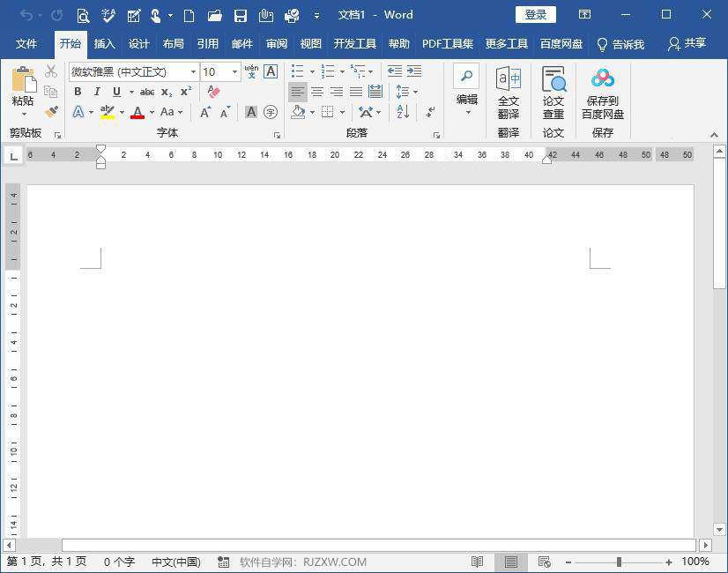This screenshot has height=573, width=728.
Task: Toggle underline formatting
Action: point(115,92)
